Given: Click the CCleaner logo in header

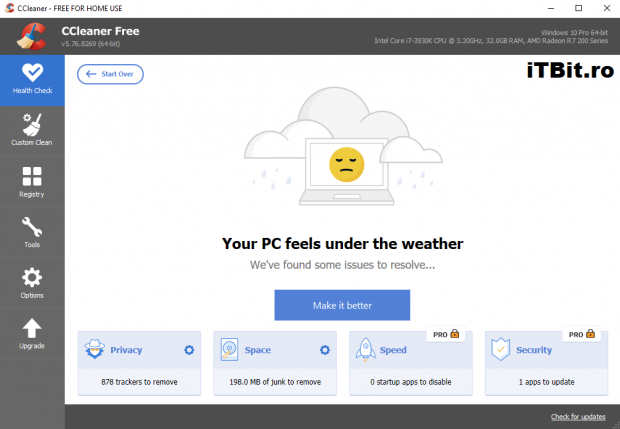Looking at the screenshot, I should tap(30, 36).
